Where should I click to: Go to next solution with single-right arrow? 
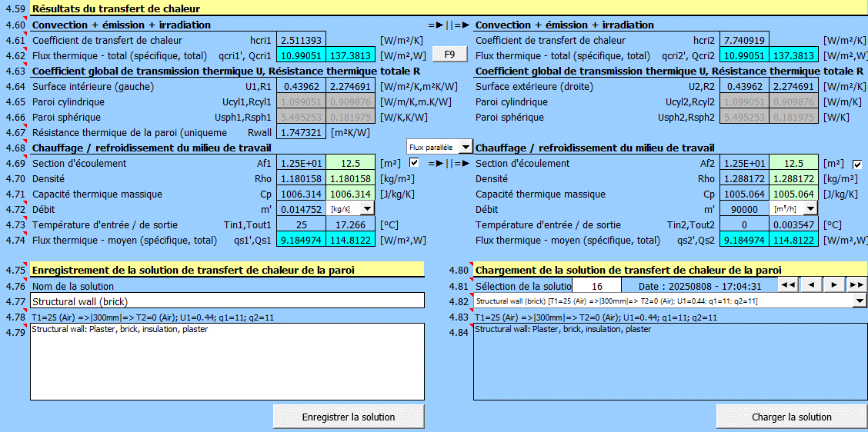click(833, 285)
